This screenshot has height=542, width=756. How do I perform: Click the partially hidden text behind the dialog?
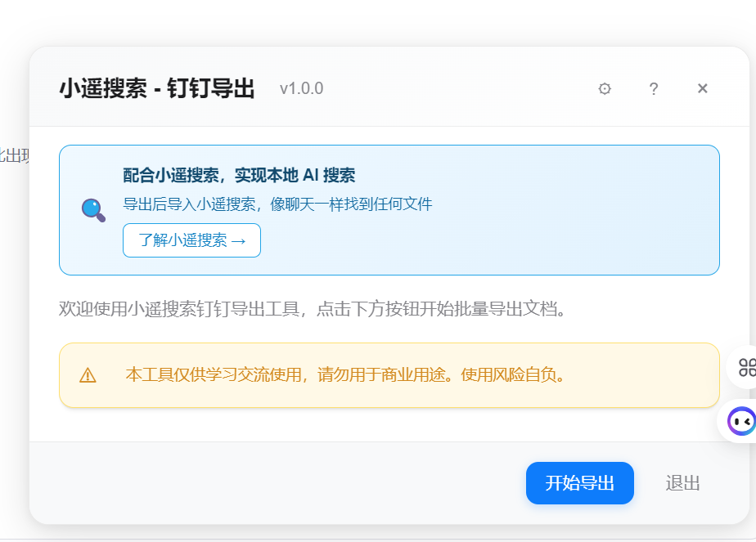[x=14, y=155]
